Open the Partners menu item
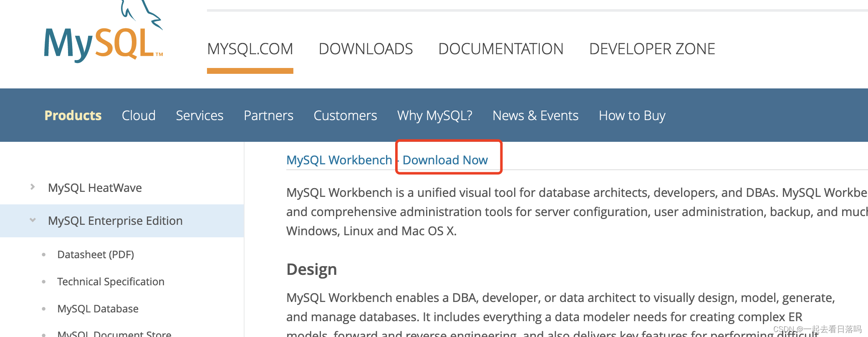Image resolution: width=868 pixels, height=337 pixels. point(268,115)
